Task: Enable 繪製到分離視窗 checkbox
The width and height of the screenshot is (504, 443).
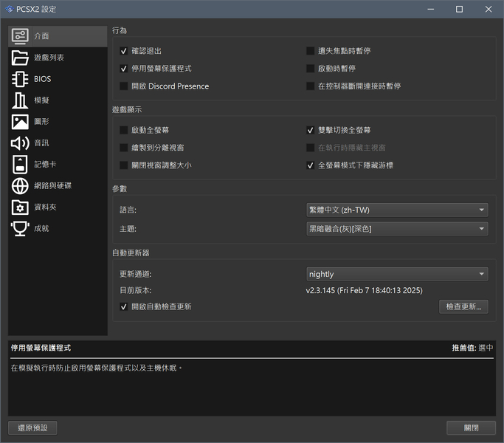Action: [124, 148]
